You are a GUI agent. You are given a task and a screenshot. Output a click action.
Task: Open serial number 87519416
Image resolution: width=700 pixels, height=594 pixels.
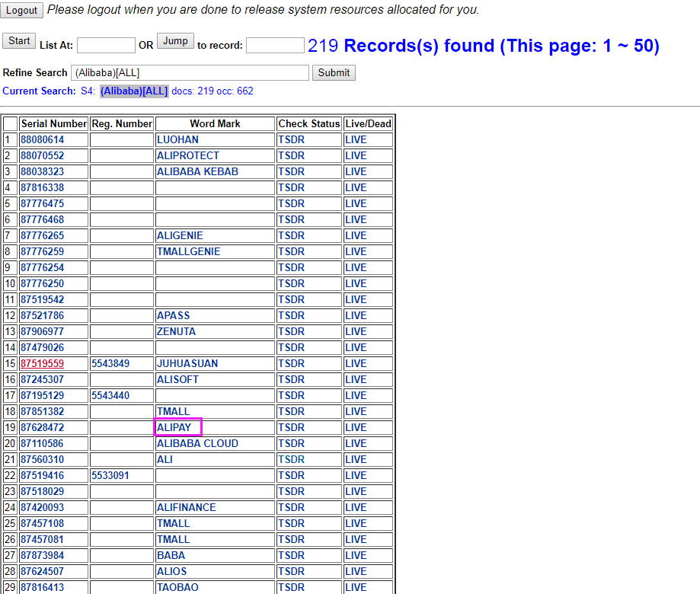pyautogui.click(x=43, y=476)
